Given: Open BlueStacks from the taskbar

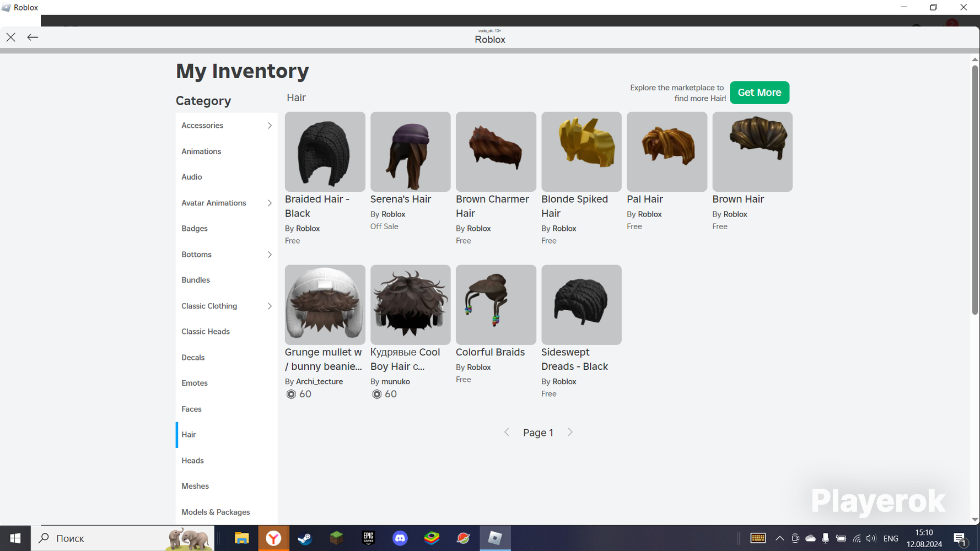Looking at the screenshot, I should (432, 538).
